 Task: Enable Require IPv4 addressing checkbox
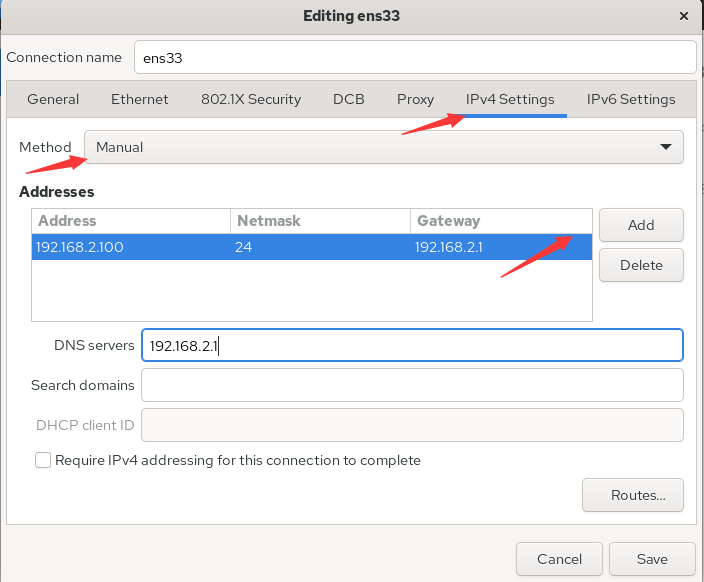tap(43, 460)
